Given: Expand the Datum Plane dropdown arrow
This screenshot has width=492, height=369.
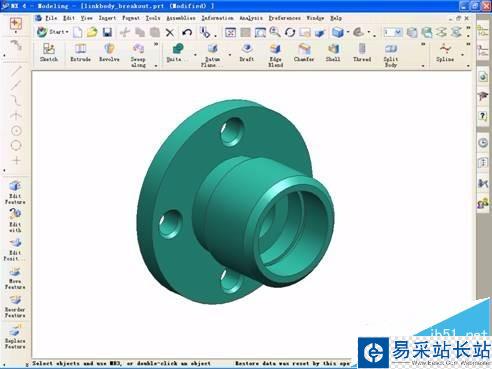Looking at the screenshot, I should pos(230,54).
